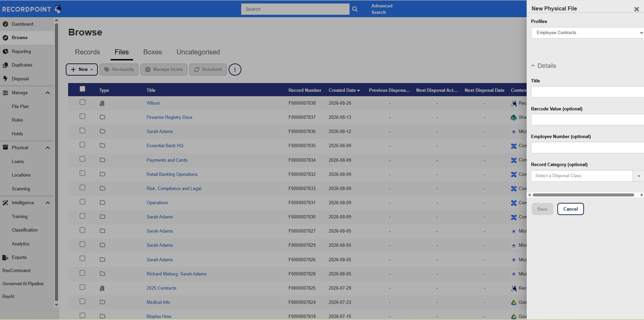Click the sidebar vertical scrollbar
Screen dimensions: 644x320
(56, 162)
